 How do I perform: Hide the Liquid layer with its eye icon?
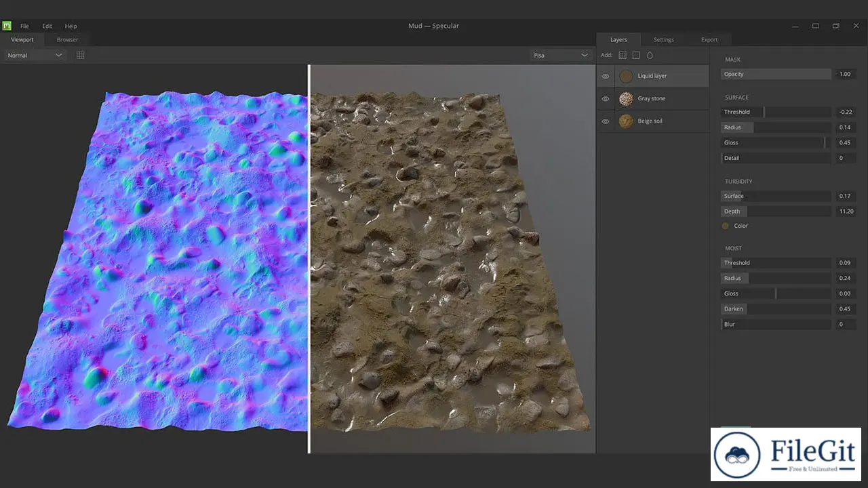pos(606,76)
